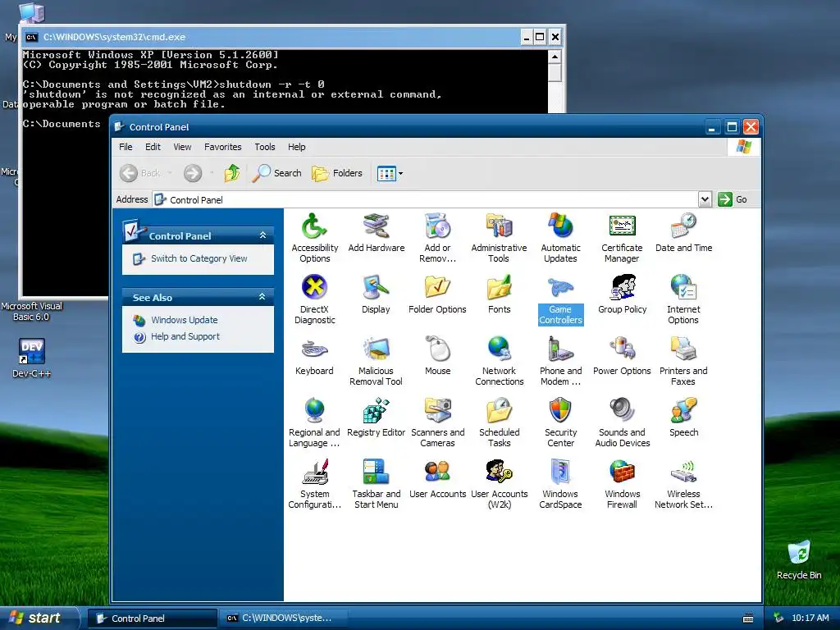Select Game Controllers icon

pyautogui.click(x=560, y=299)
